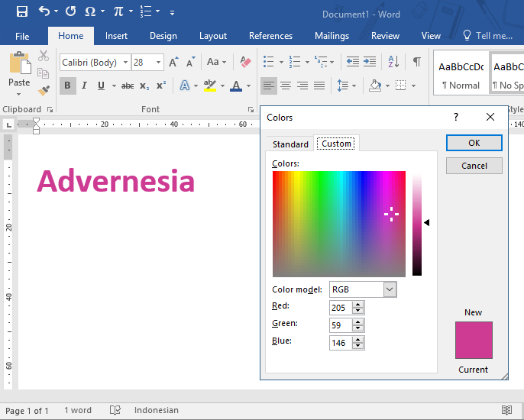Toggle Italic formatting
Image resolution: width=524 pixels, height=420 pixels.
coord(85,86)
